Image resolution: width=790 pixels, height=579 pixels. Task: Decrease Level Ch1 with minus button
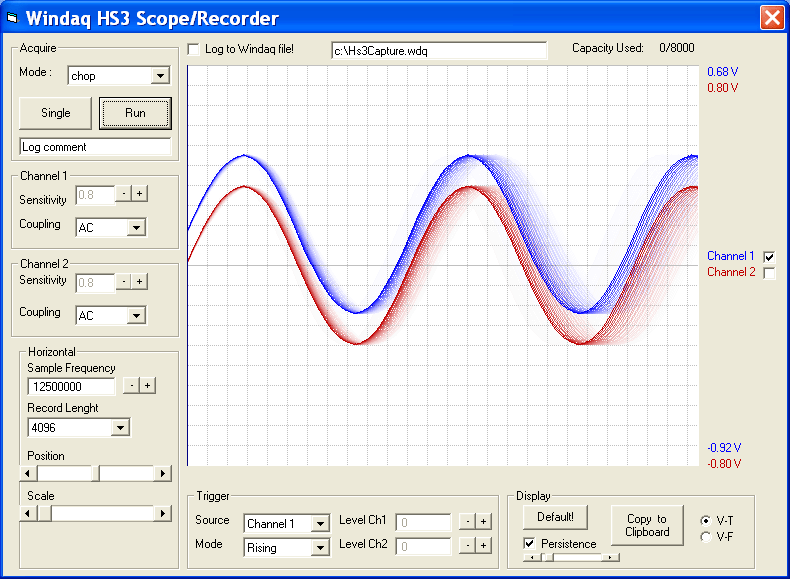click(467, 522)
